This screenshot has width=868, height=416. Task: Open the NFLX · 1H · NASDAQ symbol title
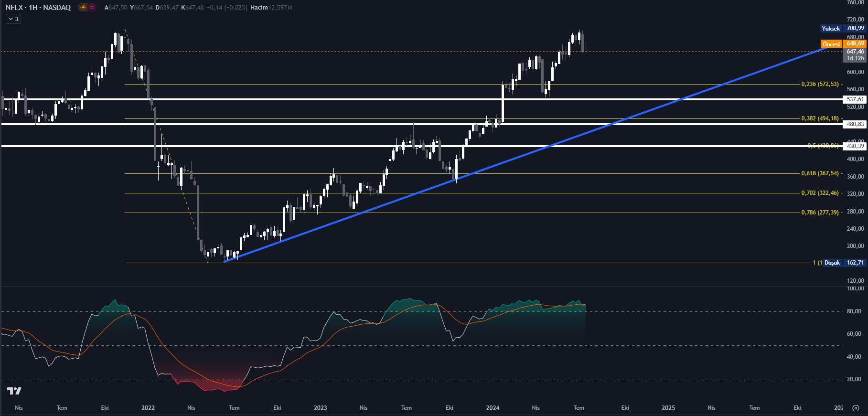pos(38,7)
